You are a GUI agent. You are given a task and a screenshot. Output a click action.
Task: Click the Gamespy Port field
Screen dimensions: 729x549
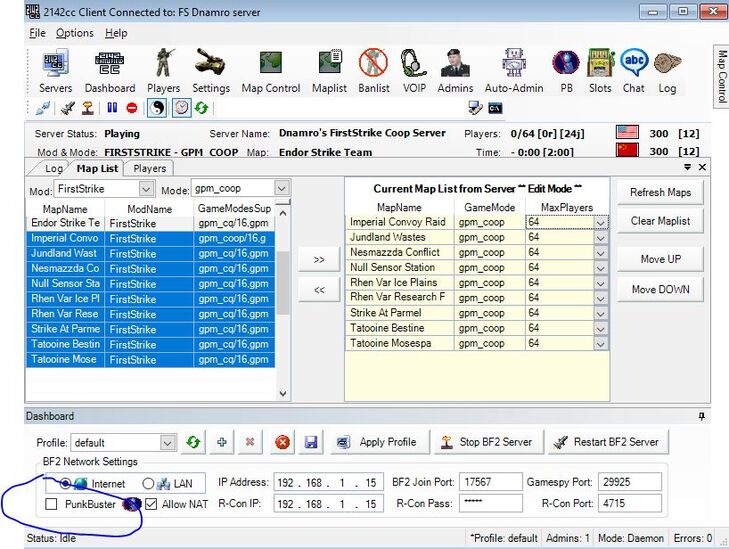(630, 482)
